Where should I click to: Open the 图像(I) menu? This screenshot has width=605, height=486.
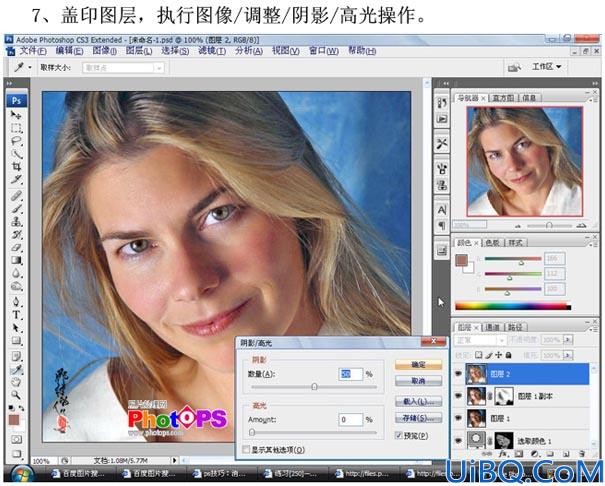pos(104,51)
